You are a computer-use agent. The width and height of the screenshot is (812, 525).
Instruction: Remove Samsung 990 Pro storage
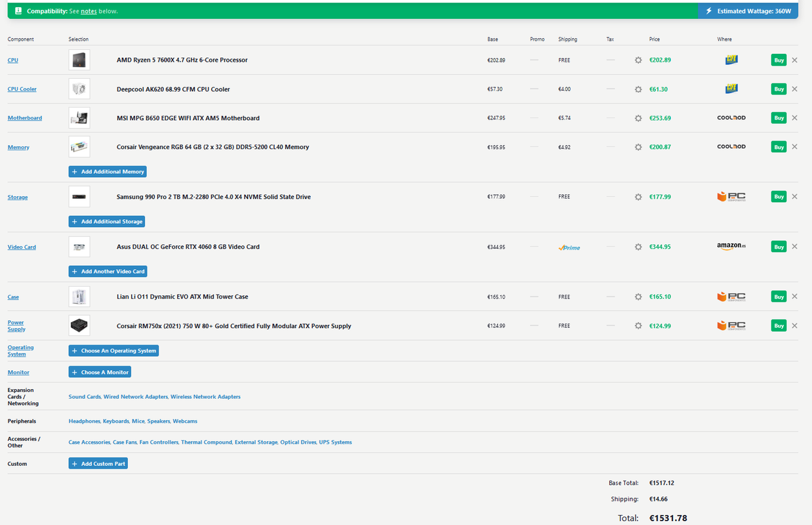pyautogui.click(x=794, y=196)
